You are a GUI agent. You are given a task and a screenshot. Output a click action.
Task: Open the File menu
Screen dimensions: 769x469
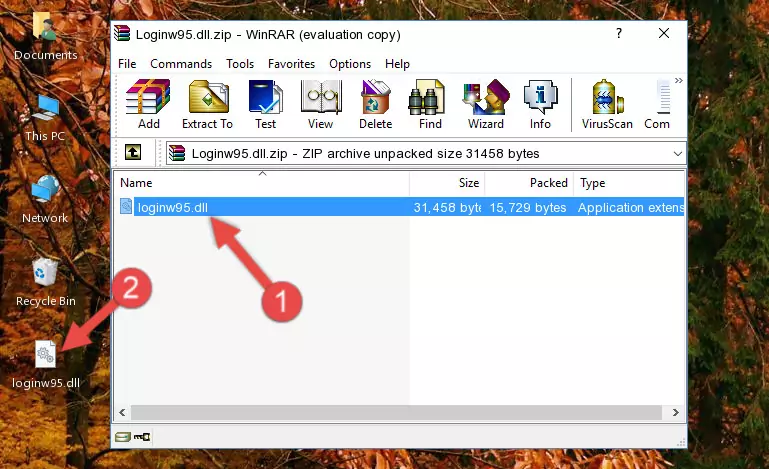click(x=127, y=64)
